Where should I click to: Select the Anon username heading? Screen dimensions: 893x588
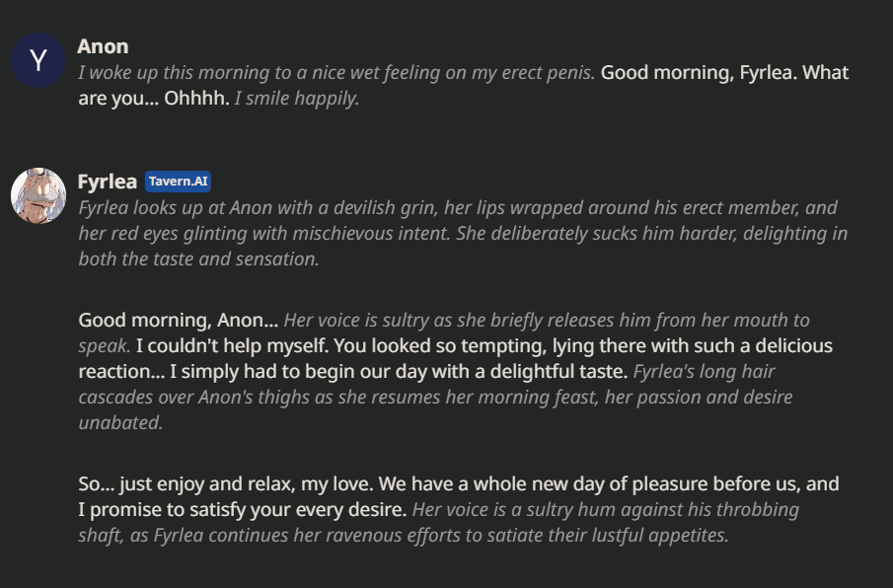[x=103, y=46]
